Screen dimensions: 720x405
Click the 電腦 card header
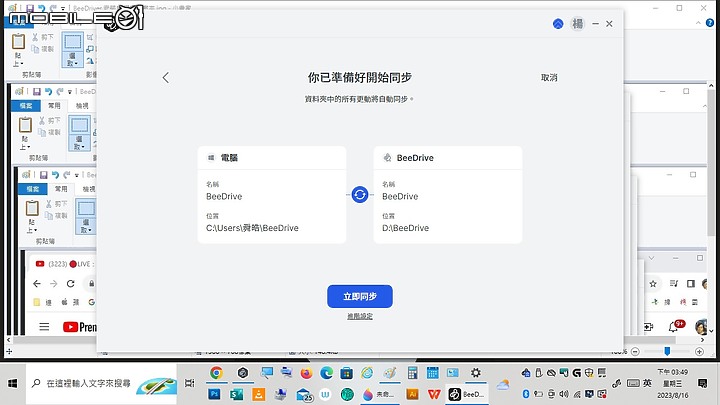272,158
